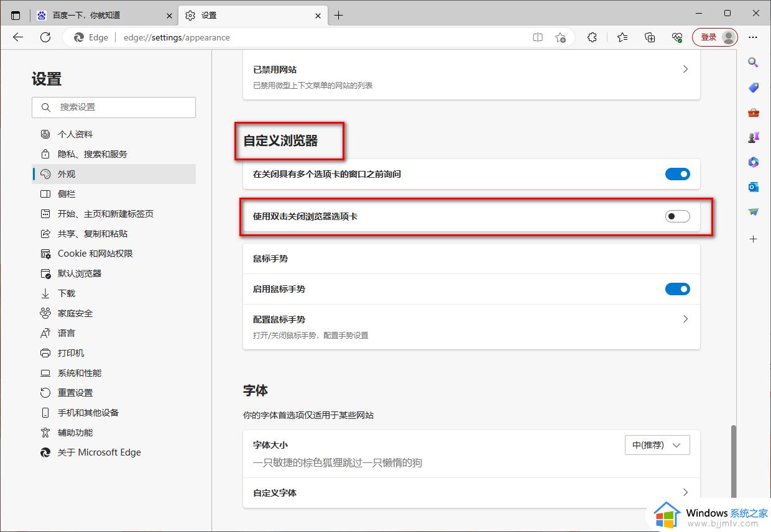771x532 pixels.
Task: Open sidebar Drop paper plane icon
Action: [x=753, y=212]
